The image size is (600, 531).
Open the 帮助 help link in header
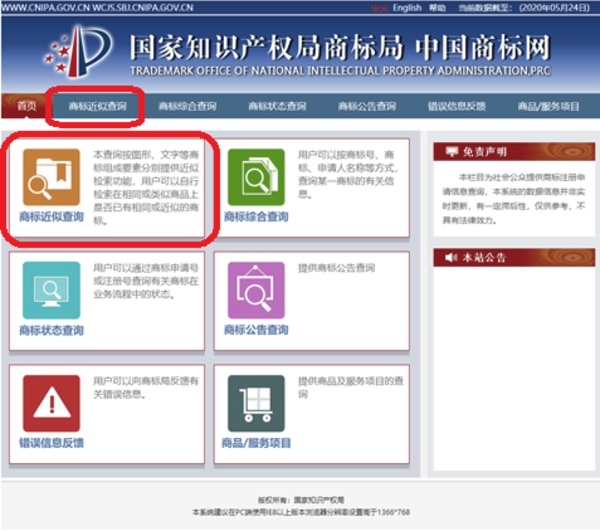437,8
